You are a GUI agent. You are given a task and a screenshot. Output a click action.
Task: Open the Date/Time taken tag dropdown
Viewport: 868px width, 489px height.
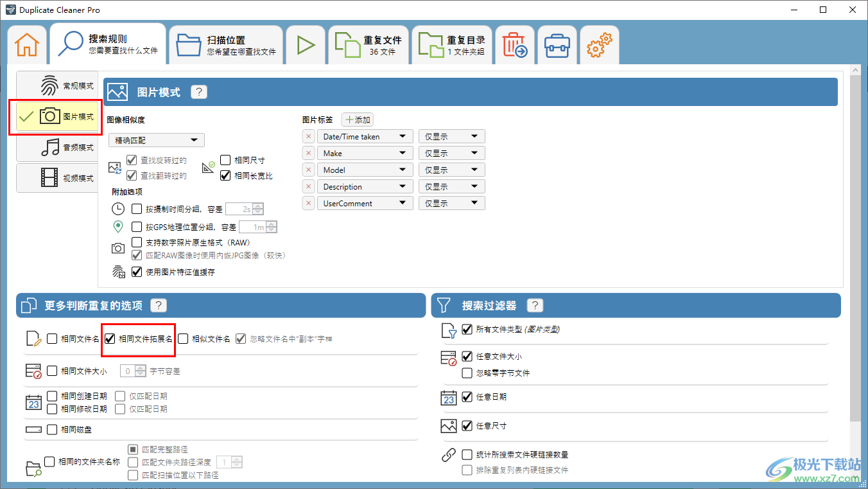click(x=365, y=137)
